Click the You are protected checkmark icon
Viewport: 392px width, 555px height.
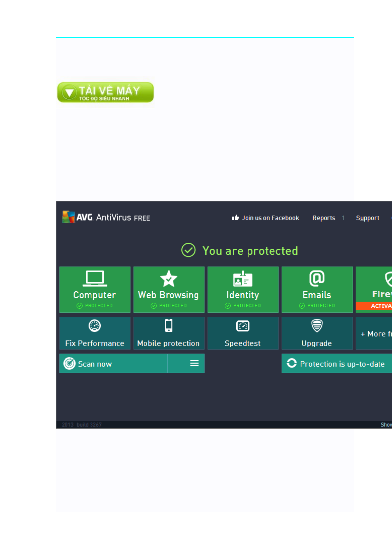(188, 250)
